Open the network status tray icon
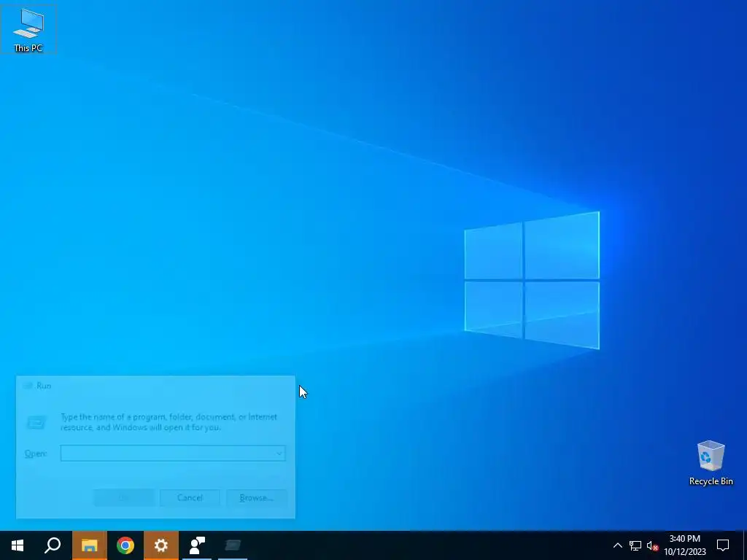The height and width of the screenshot is (560, 747). (x=635, y=545)
